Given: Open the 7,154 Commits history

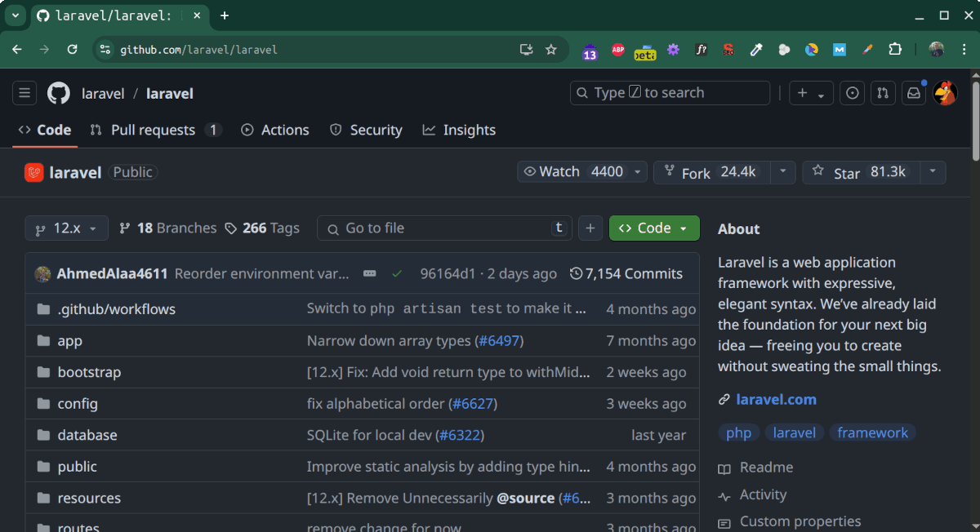Looking at the screenshot, I should pyautogui.click(x=626, y=274).
